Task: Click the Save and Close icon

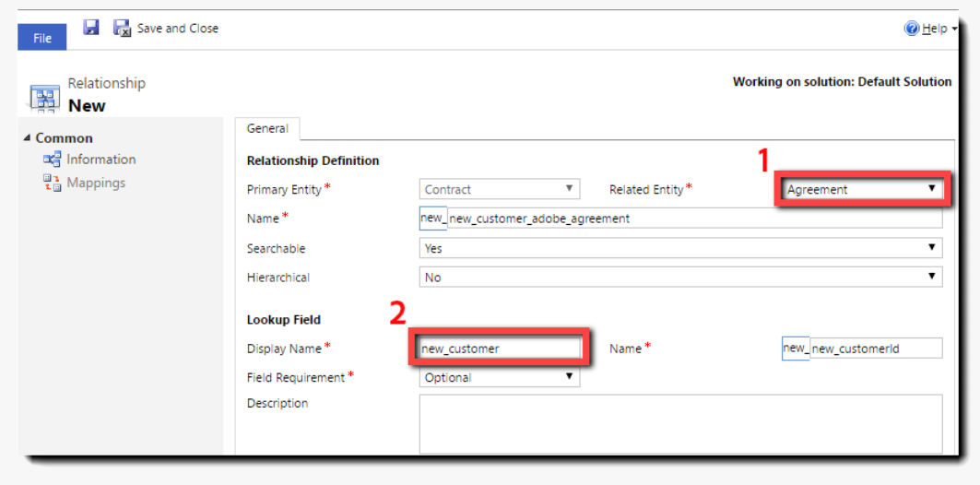Action: [x=122, y=29]
